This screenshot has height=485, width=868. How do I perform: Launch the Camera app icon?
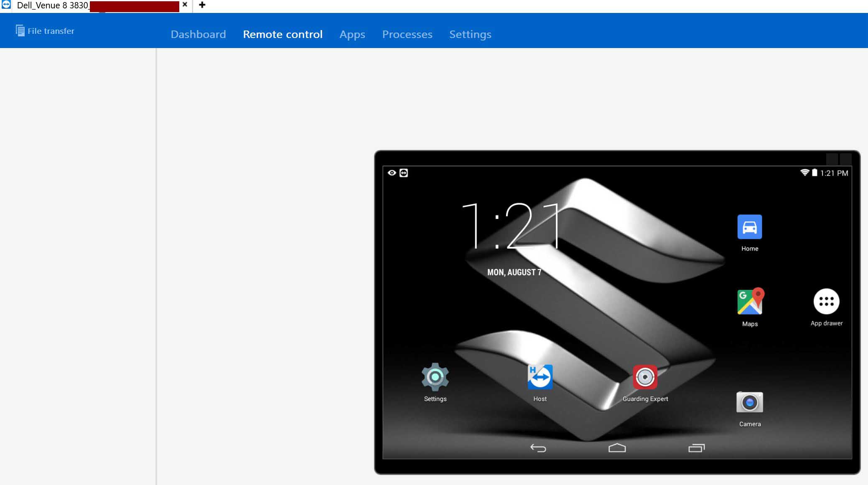[x=749, y=403]
